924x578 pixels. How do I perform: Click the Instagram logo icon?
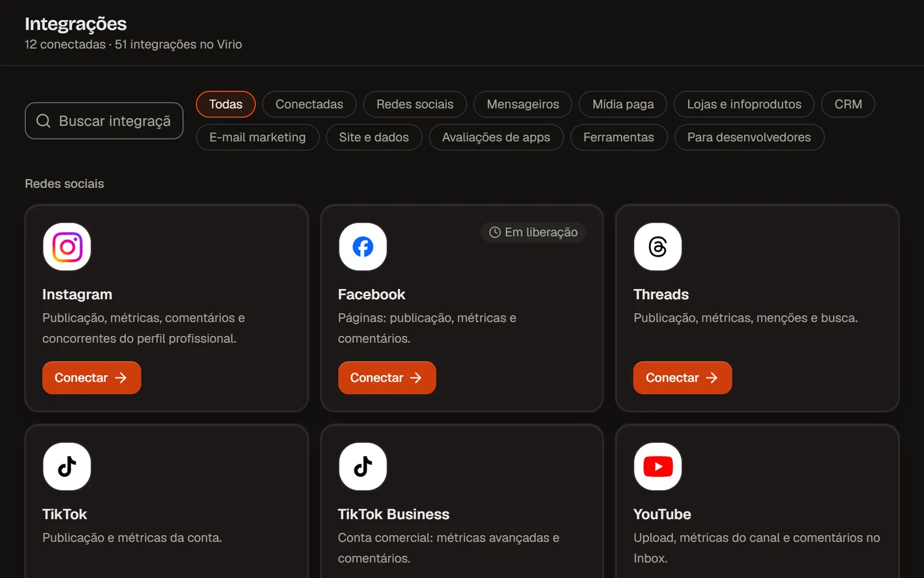coord(67,247)
